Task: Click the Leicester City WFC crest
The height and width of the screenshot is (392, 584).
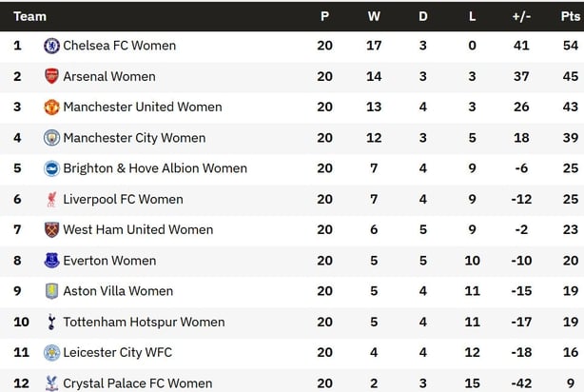Action: click(51, 352)
